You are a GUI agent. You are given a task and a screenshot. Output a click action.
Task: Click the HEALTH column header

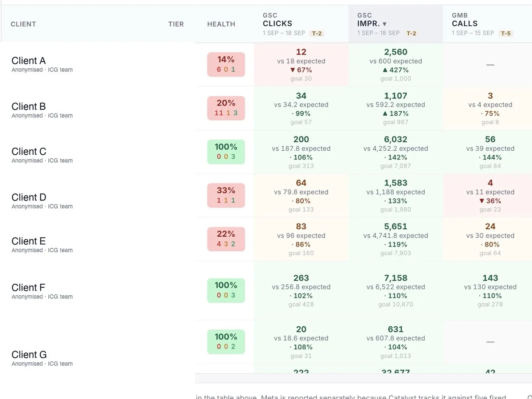[221, 24]
